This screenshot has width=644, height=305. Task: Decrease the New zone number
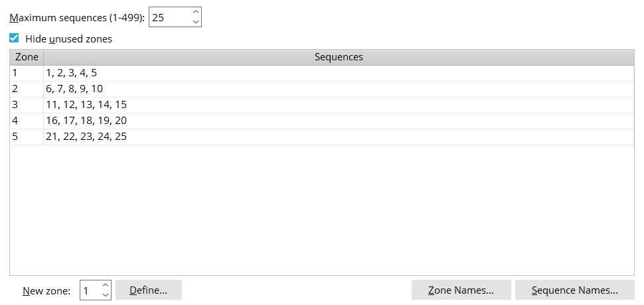(x=106, y=295)
